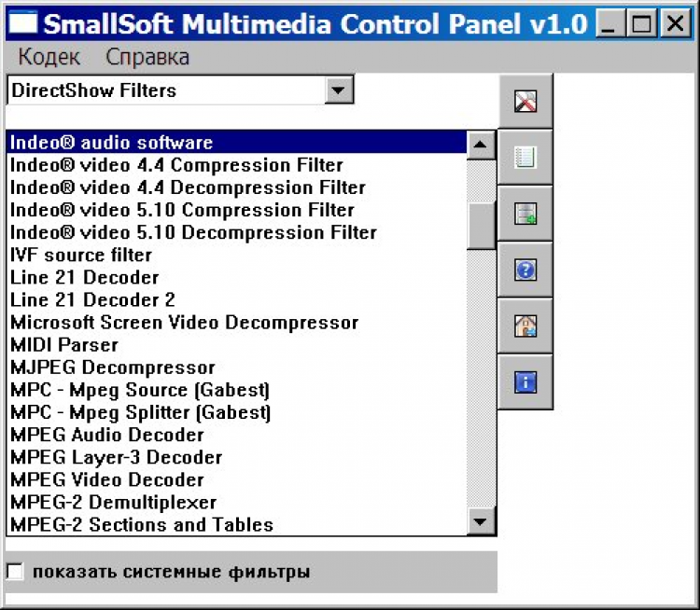Select Indeo® video 4.4 Decompression Filter
700x610 pixels.
[x=237, y=187]
